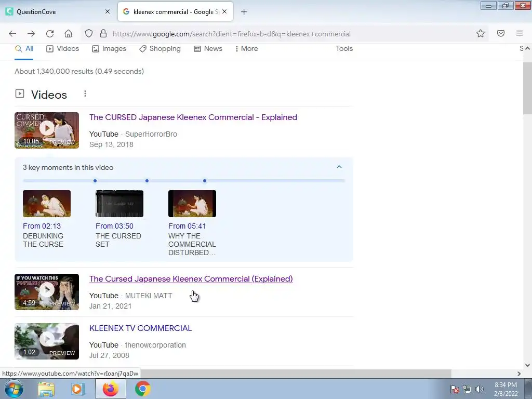
Task: Open a new tab with plus button
Action: coord(244,12)
